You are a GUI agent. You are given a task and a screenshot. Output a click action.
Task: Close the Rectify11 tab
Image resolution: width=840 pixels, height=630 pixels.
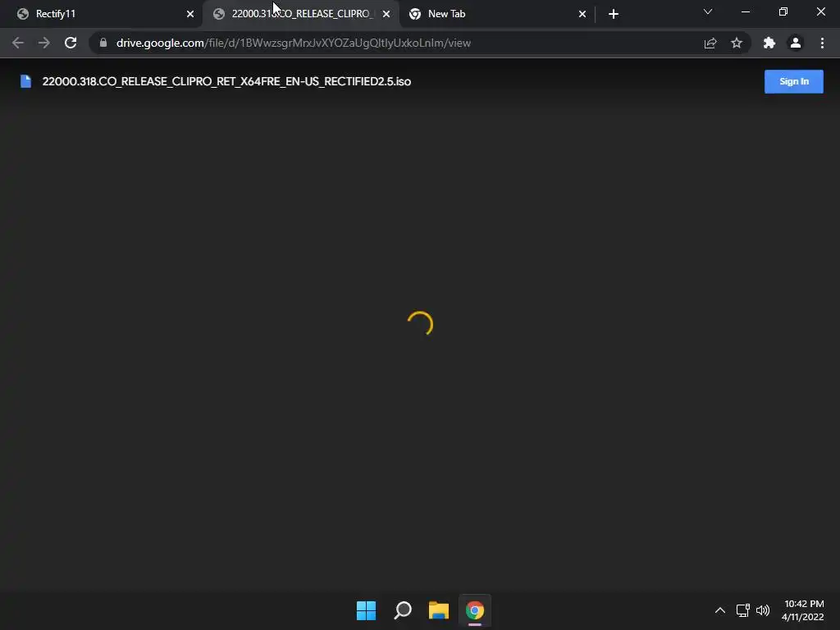click(x=190, y=14)
